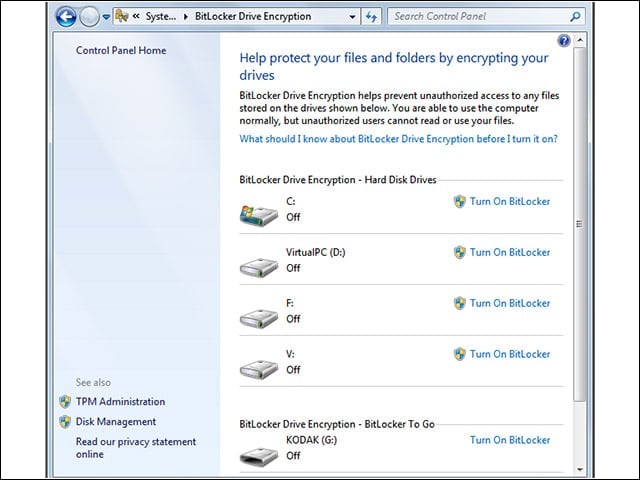Click shield icon beside Disk Management
Image resolution: width=640 pixels, height=480 pixels.
pyautogui.click(x=65, y=422)
